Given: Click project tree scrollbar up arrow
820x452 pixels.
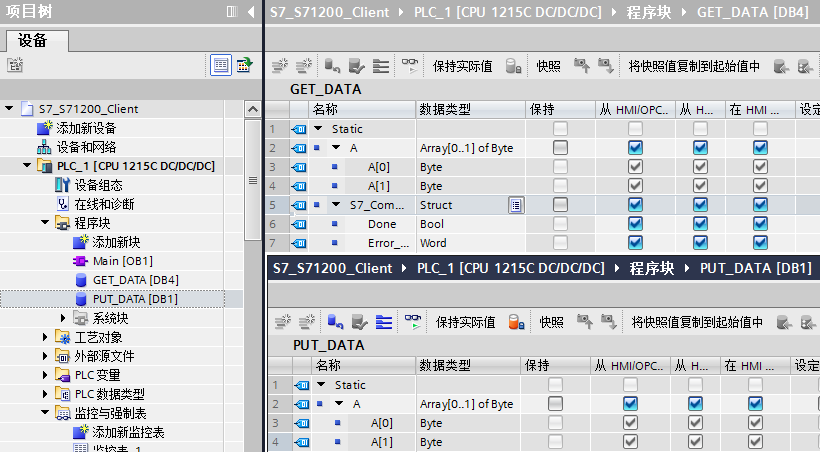Looking at the screenshot, I should click(253, 109).
